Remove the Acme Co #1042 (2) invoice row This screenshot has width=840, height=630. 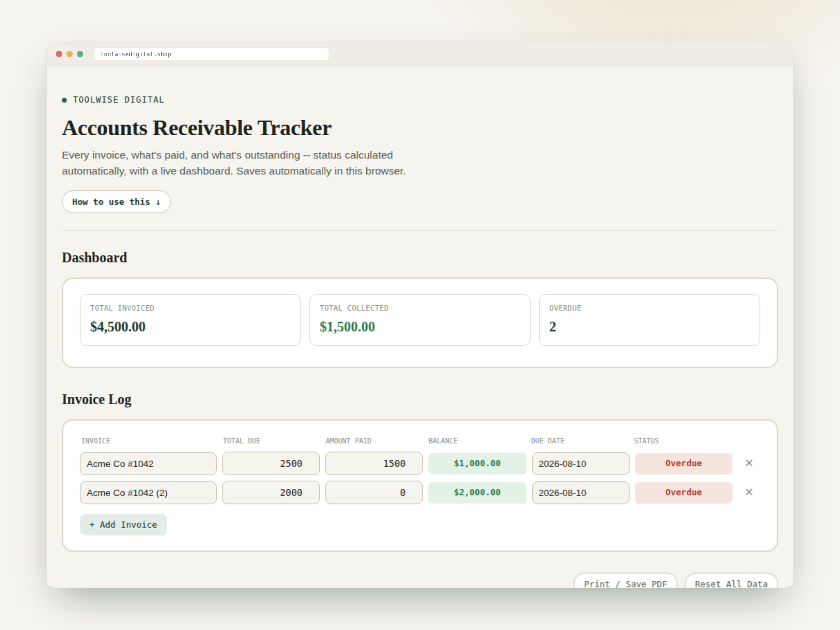click(x=749, y=492)
